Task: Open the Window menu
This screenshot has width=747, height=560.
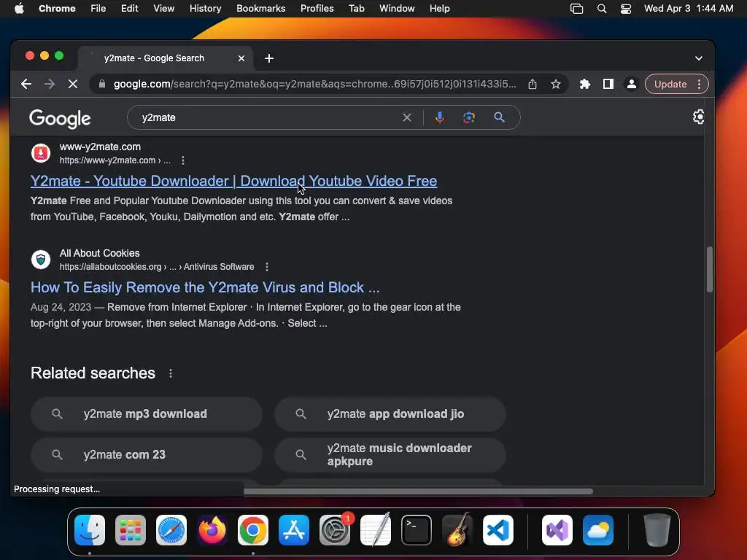Action: point(397,9)
